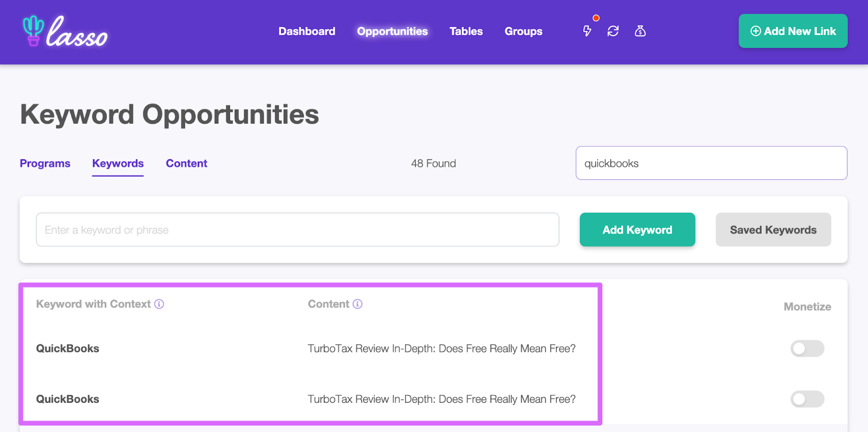Click the 48 Found results count

pyautogui.click(x=433, y=163)
